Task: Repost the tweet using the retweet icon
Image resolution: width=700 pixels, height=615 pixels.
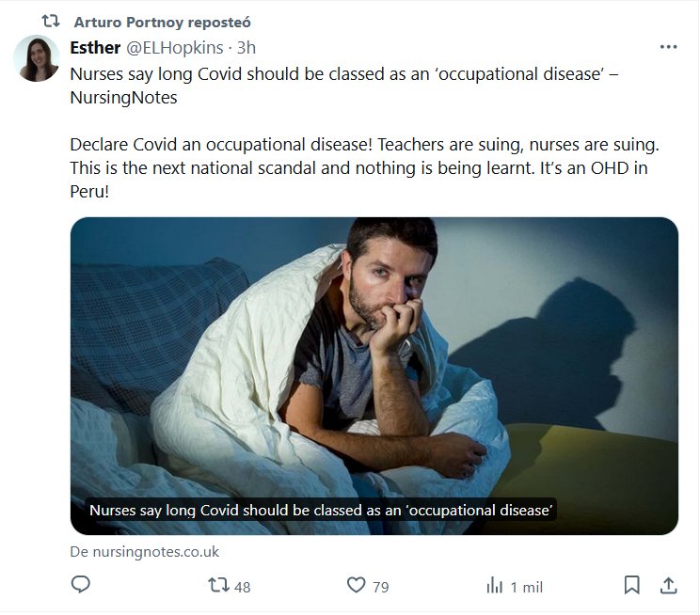Action: (x=217, y=585)
